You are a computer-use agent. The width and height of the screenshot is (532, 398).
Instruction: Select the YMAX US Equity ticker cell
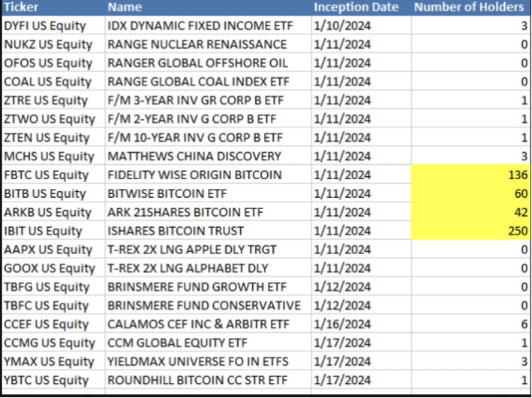tap(51, 361)
